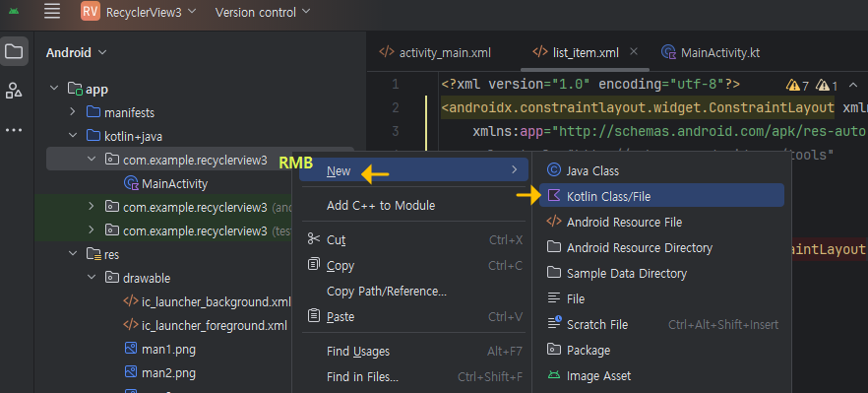Select Package in New submenu
Screen dimensions: 868x393
pyautogui.click(x=661, y=350)
